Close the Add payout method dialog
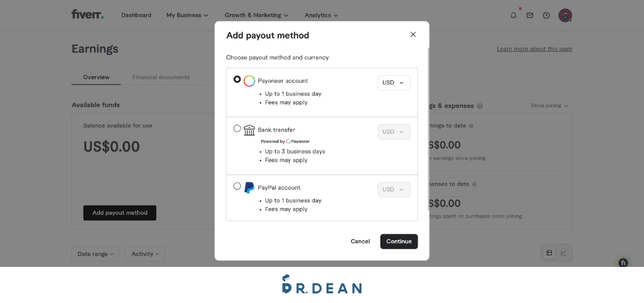The height and width of the screenshot is (303, 644). click(x=413, y=35)
